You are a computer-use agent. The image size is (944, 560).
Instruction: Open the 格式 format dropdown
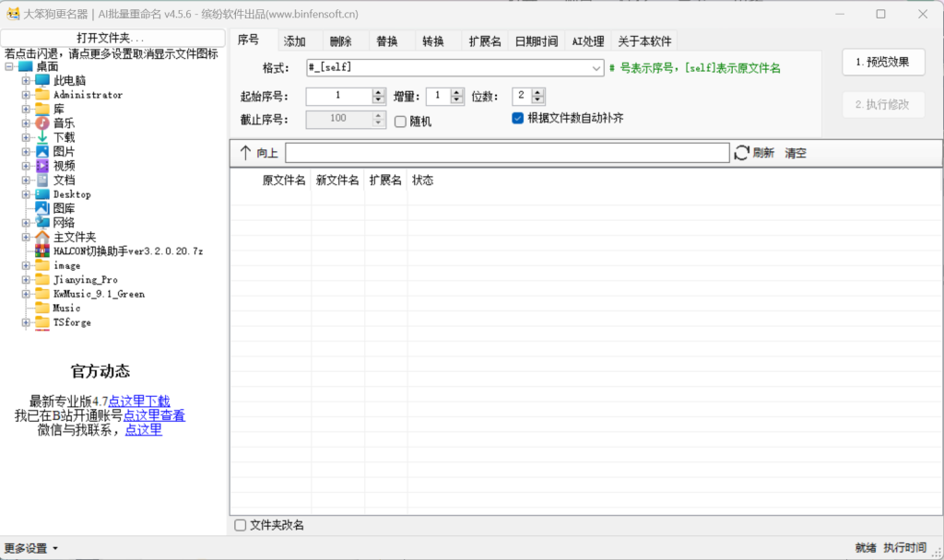click(x=596, y=68)
